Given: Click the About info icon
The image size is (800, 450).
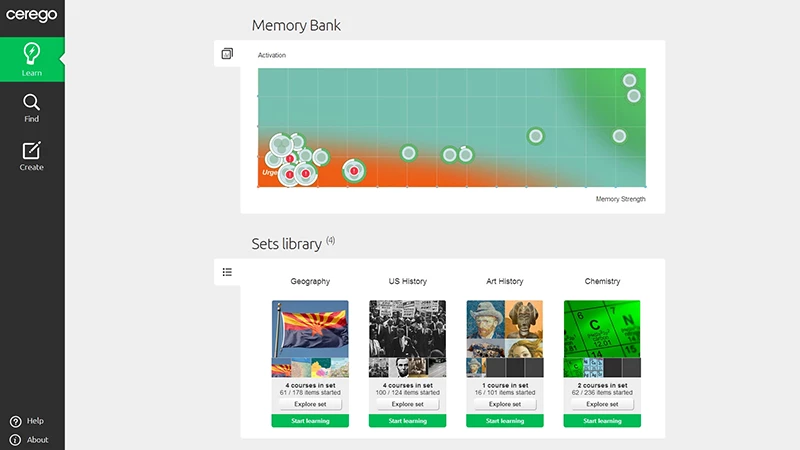Looking at the screenshot, I should [x=15, y=440].
